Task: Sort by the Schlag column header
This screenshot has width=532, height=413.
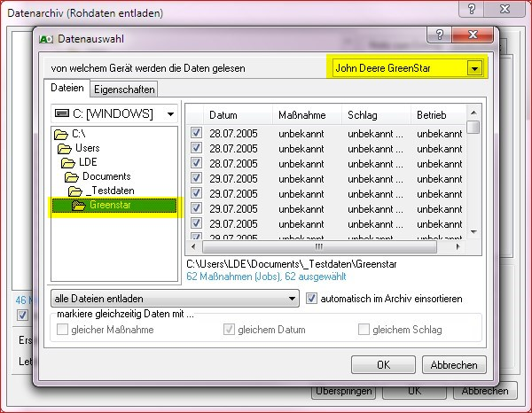Action: click(376, 115)
